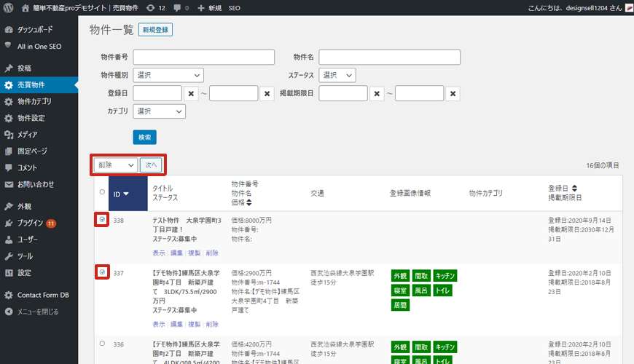The height and width of the screenshot is (364, 634).
Task: Open the bulk action 削除 dropdown
Action: click(x=115, y=165)
